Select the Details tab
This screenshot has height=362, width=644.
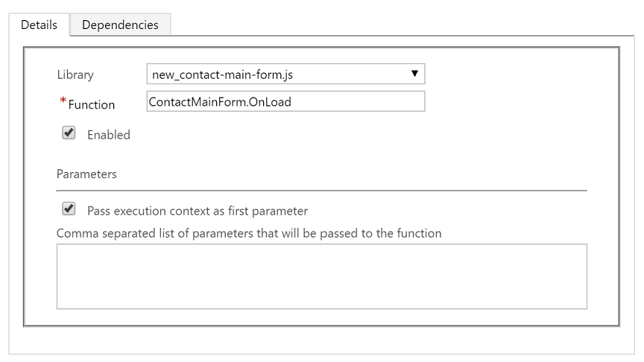[x=39, y=25]
